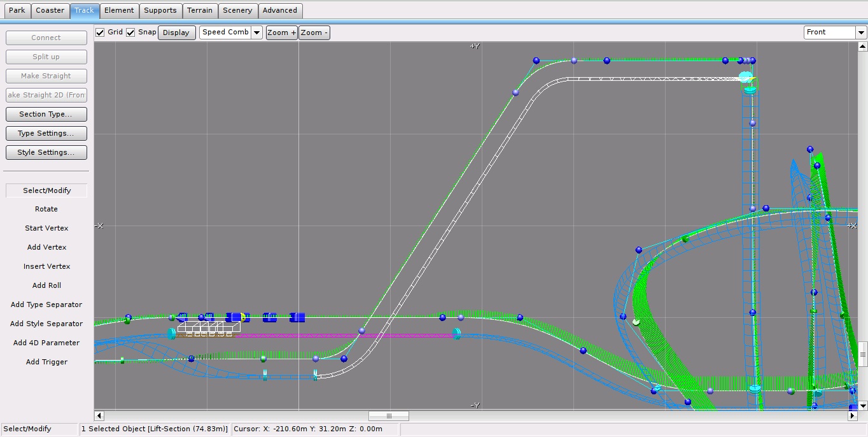
Task: Select the Rotate tool
Action: [x=46, y=209]
